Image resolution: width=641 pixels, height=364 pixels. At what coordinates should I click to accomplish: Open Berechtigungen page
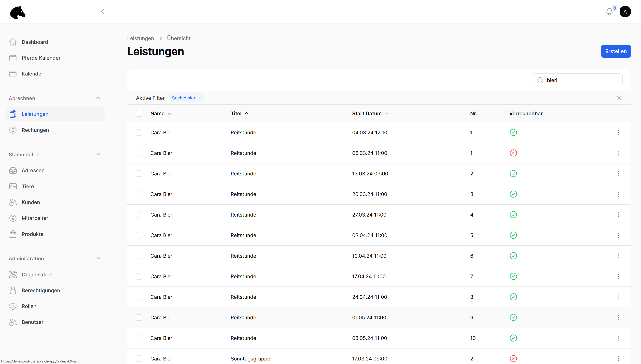tap(55, 290)
